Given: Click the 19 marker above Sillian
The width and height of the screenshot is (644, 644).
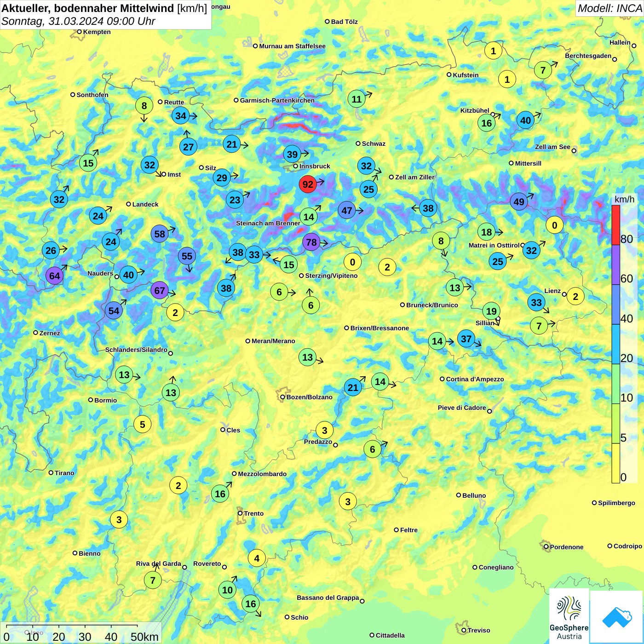Looking at the screenshot, I should (x=491, y=311).
